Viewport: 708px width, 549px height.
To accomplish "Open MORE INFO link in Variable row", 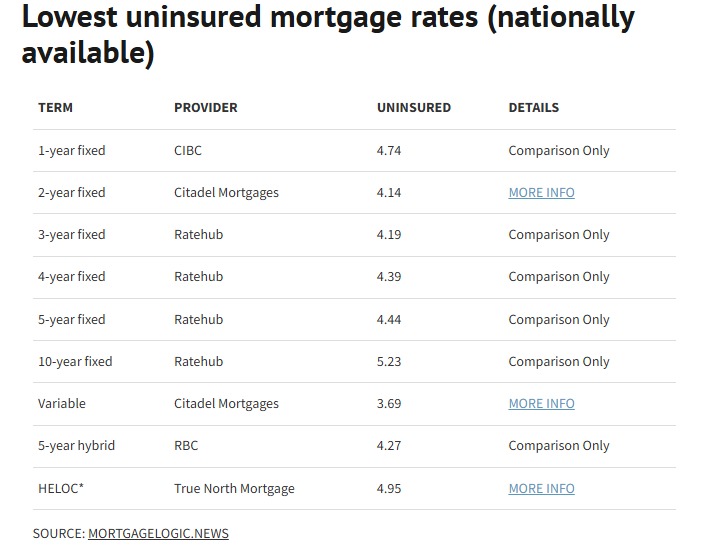I will [541, 403].
